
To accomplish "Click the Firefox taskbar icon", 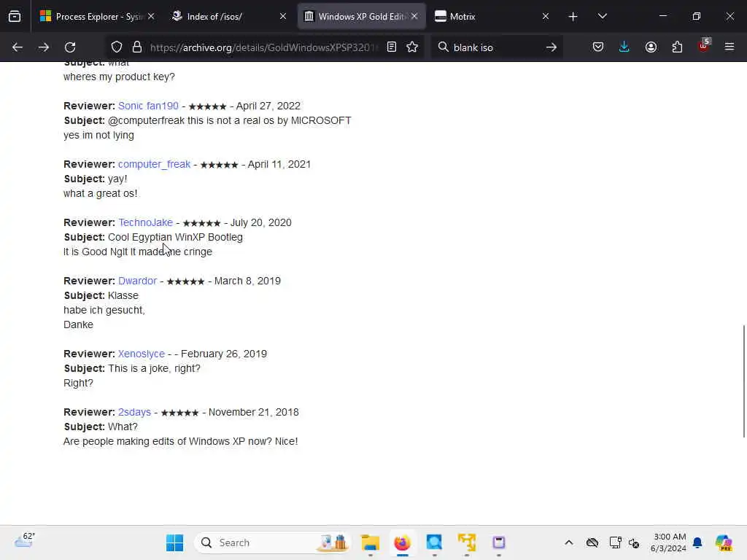I will coord(403,542).
